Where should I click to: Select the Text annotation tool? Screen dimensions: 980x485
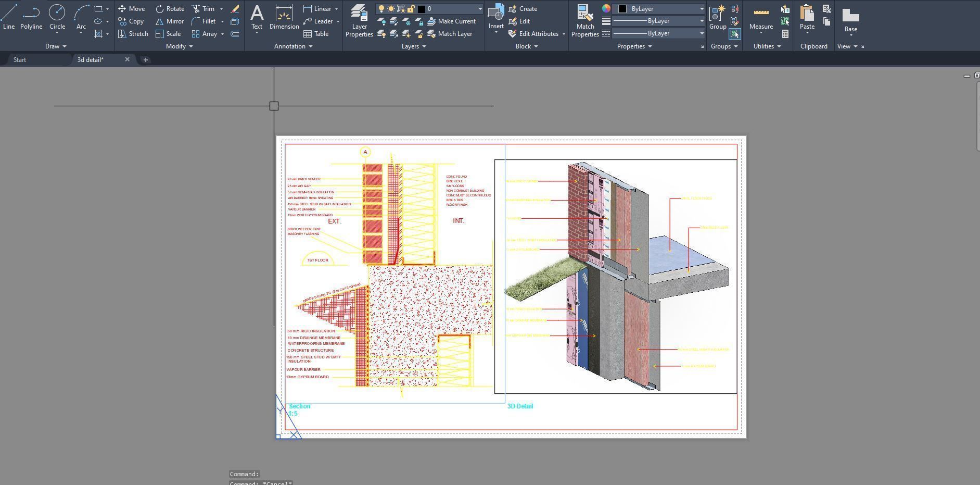[x=257, y=17]
